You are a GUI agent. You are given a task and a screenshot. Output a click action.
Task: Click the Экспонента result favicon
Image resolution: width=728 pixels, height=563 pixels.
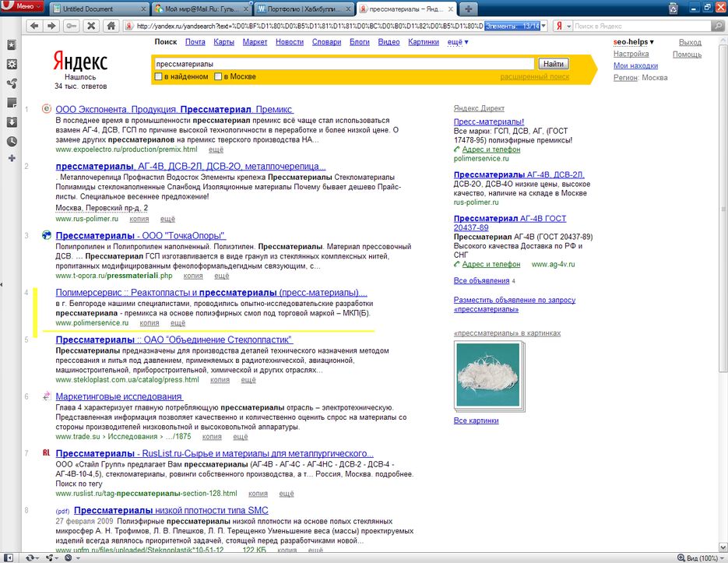coord(47,109)
